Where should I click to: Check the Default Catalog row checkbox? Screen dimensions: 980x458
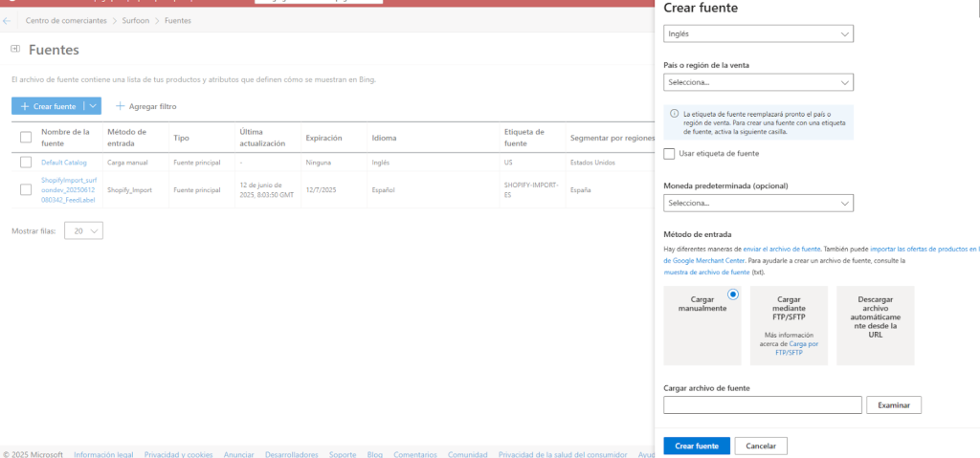coord(26,163)
